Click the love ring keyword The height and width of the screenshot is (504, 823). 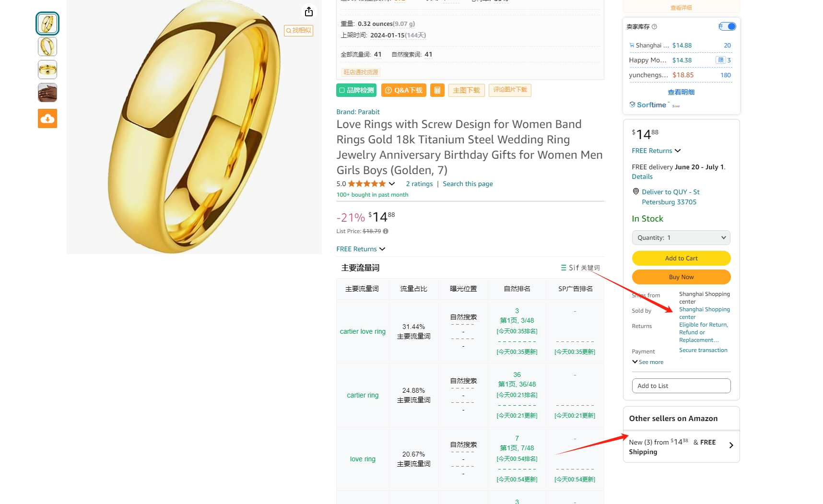pyautogui.click(x=363, y=459)
